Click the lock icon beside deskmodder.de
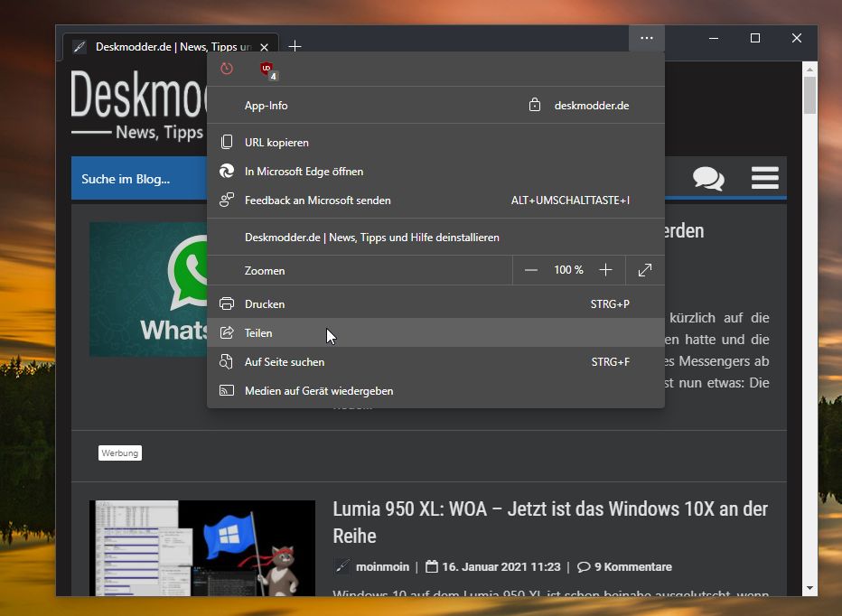Viewport: 842px width, 616px height. point(534,105)
